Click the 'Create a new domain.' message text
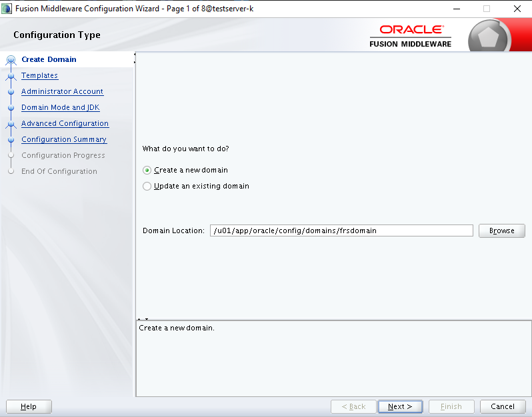Viewport: 532px width, 417px height. [x=177, y=328]
